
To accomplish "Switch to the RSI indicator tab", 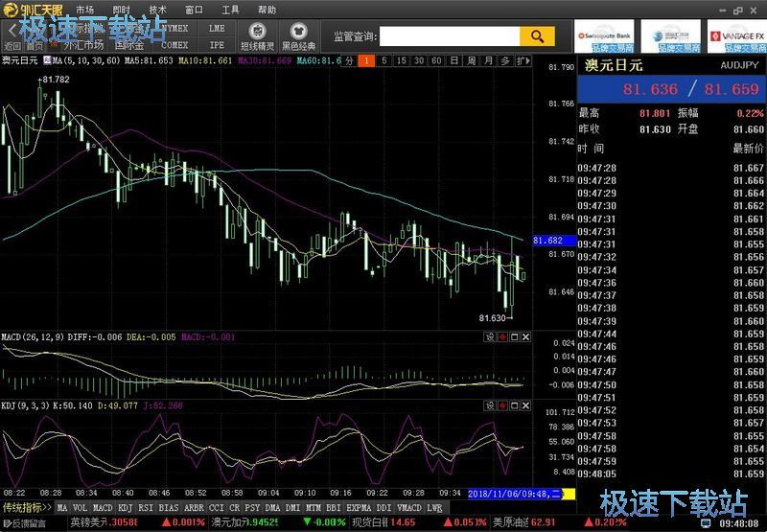I will tap(146, 508).
